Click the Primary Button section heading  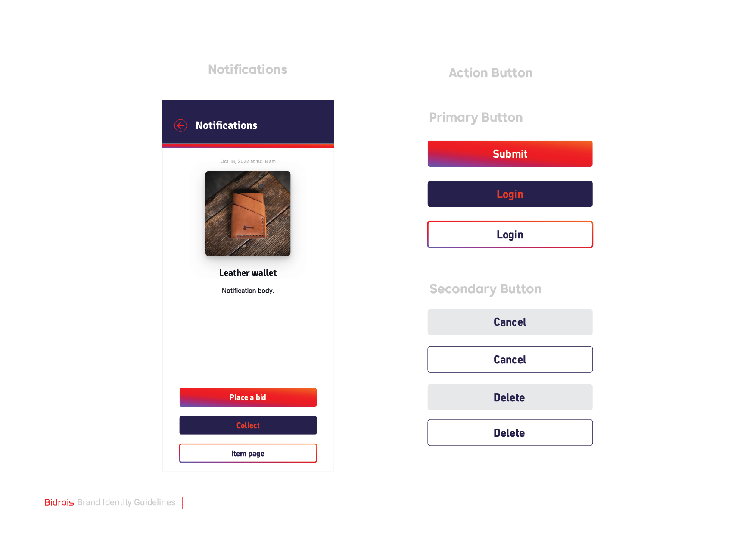[x=476, y=118]
